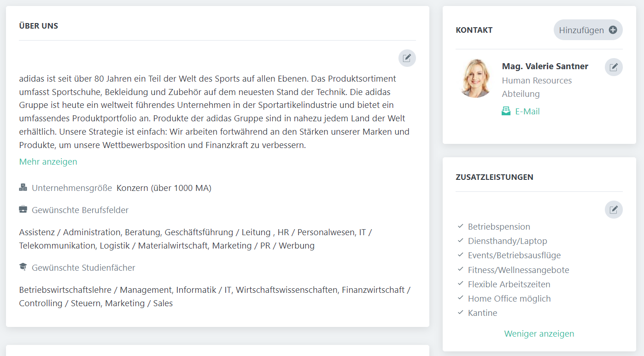The height and width of the screenshot is (356, 644).
Task: Click checkmark next to Betriebspension
Action: click(x=460, y=226)
